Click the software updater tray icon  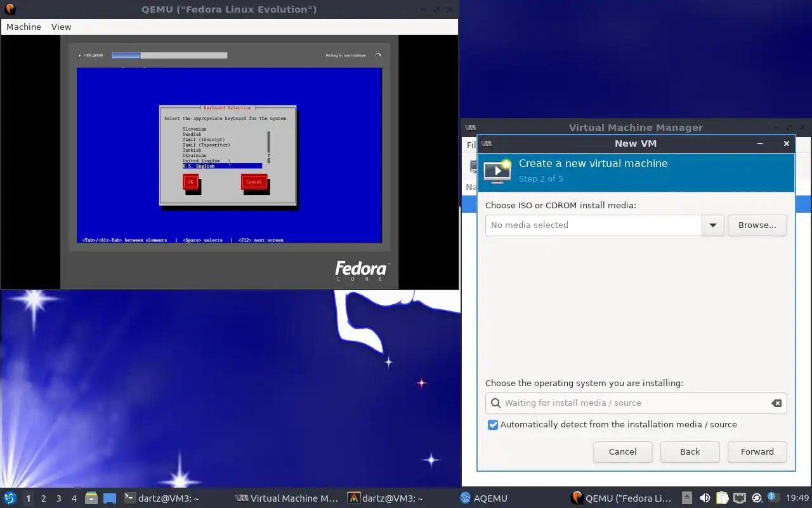pyautogui.click(x=757, y=498)
